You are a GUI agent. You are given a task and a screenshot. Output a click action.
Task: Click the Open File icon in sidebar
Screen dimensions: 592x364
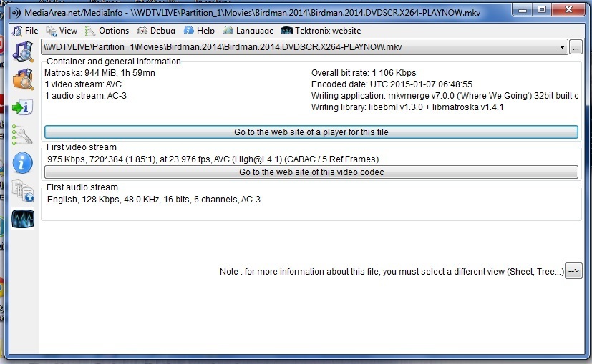click(x=23, y=51)
